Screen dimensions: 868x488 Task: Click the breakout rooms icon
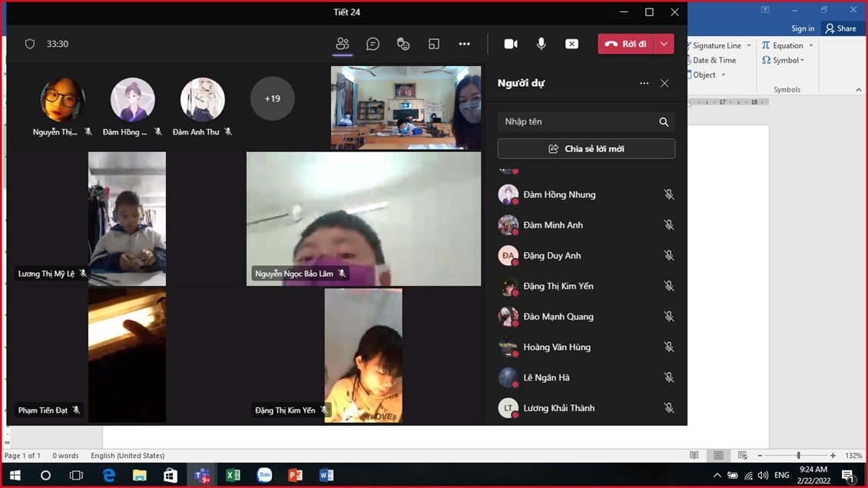(434, 45)
